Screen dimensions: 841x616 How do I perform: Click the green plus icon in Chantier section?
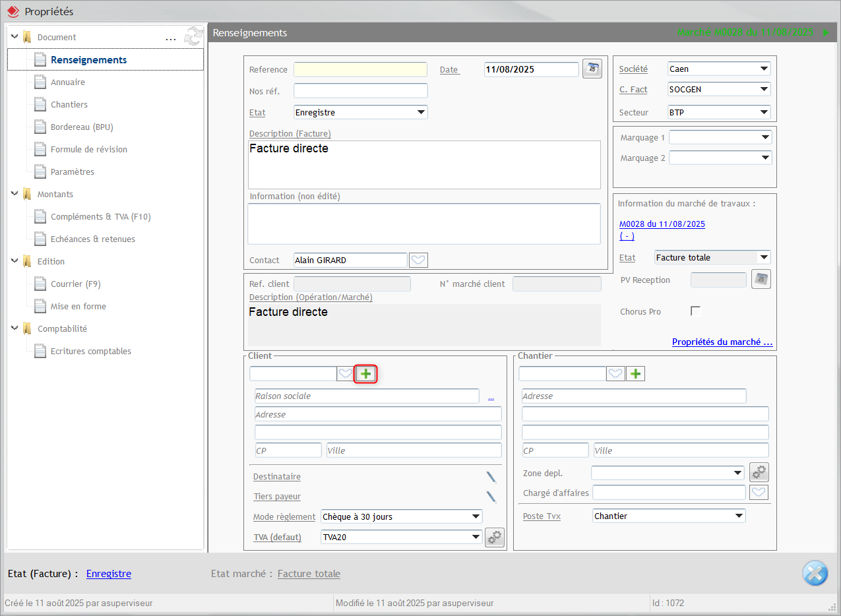coord(635,374)
